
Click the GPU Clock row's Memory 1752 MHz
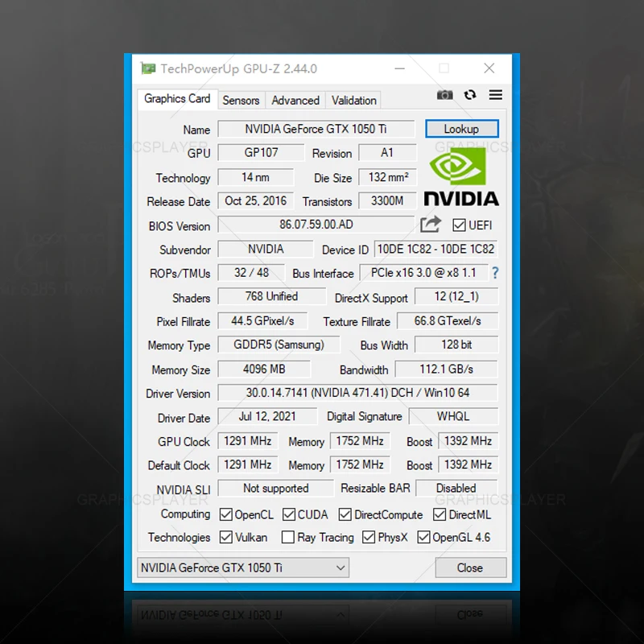pyautogui.click(x=360, y=441)
